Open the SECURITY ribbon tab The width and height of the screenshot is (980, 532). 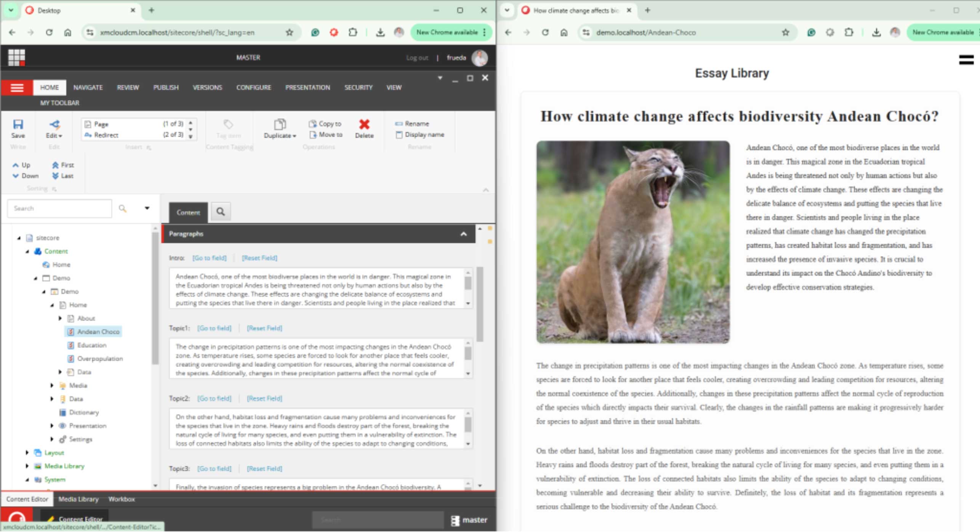click(x=358, y=88)
